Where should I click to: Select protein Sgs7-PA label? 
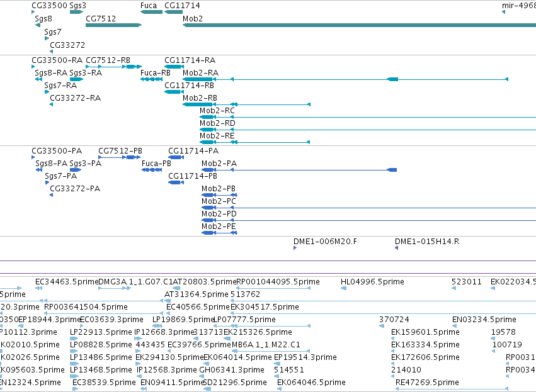[x=61, y=176]
